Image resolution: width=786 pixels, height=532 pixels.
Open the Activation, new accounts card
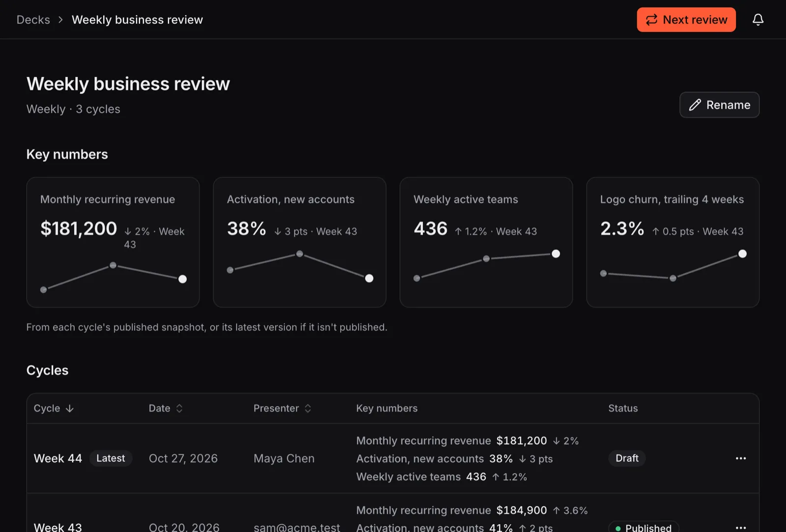pos(300,242)
